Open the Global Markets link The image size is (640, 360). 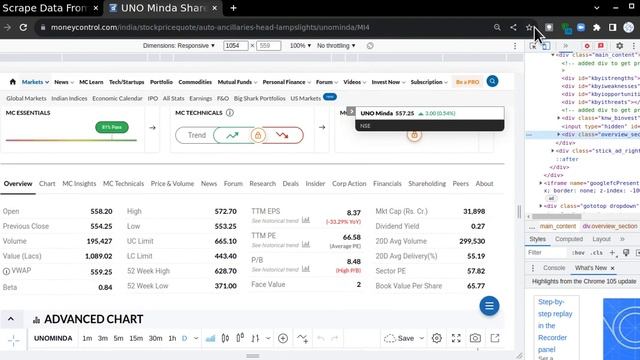[x=27, y=98]
